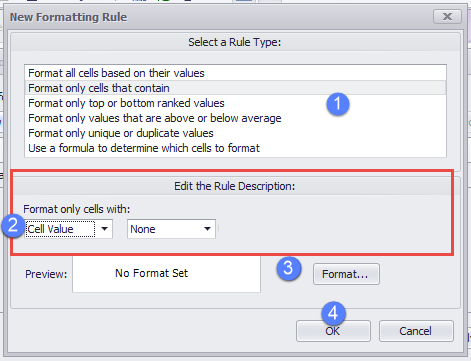This screenshot has height=361, width=471.
Task: Click the blue step 4 badge
Action: click(333, 313)
